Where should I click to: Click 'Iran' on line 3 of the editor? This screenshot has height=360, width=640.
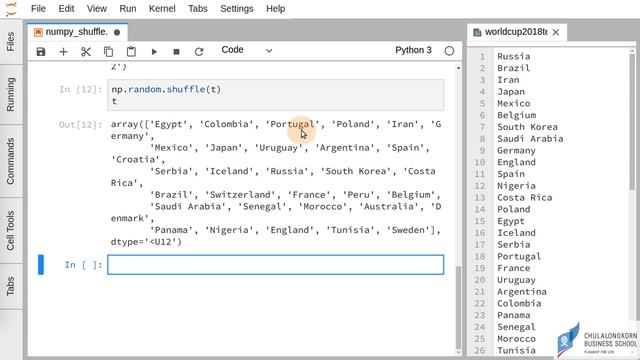pyautogui.click(x=508, y=80)
